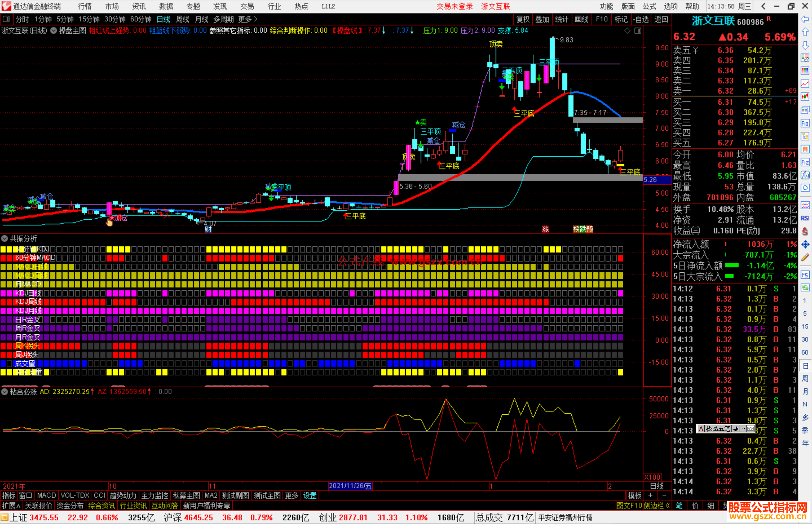The height and width of the screenshot is (524, 812).
Task: Click the 复权 button
Action: (x=523, y=19)
